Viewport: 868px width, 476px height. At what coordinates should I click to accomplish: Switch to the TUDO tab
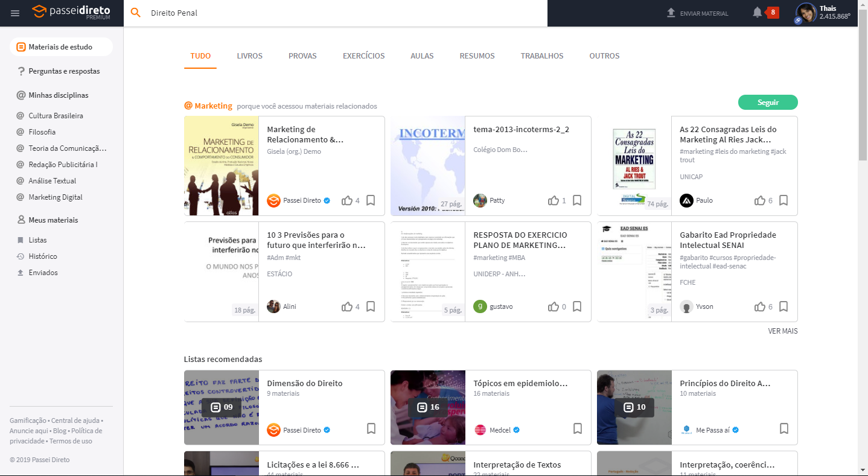tap(200, 56)
